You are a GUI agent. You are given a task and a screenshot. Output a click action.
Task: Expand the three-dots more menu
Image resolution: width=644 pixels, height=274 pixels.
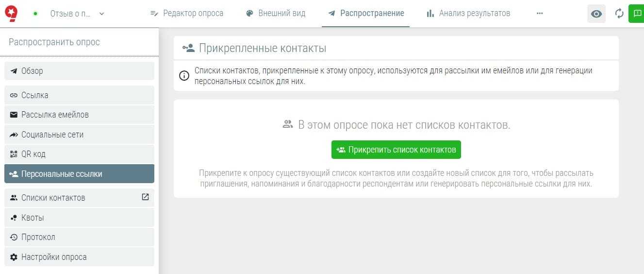(540, 14)
